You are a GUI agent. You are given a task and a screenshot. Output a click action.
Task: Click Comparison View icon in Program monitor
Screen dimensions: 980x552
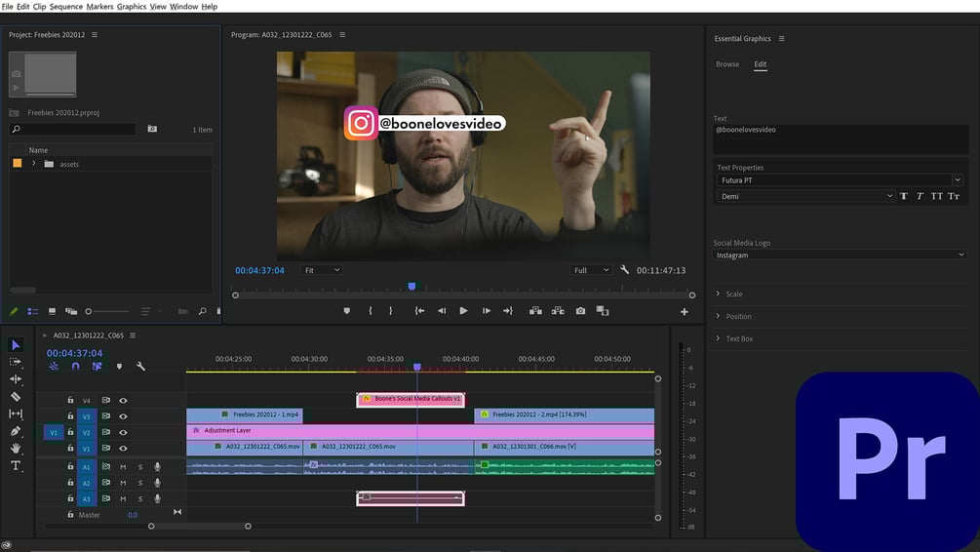coord(603,311)
